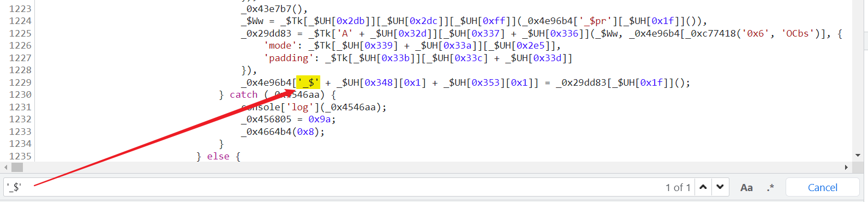
Task: Select line number 1234
Action: tap(20, 144)
